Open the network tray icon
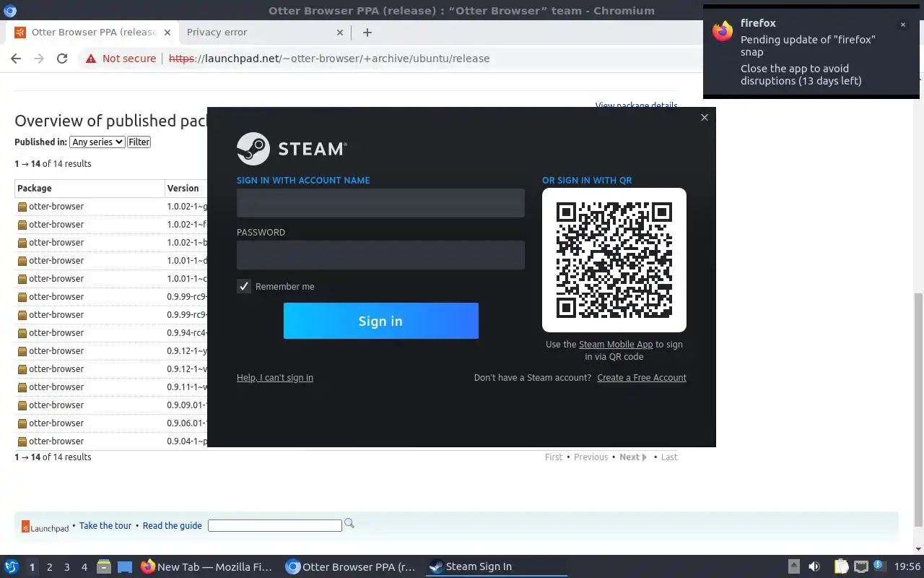 click(860, 567)
